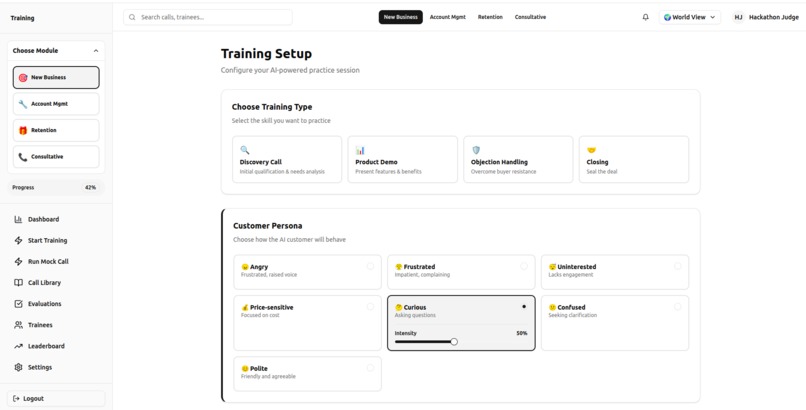This screenshot has width=806, height=410.
Task: Click the wrench icon on Account Mgmt module
Action: 23,104
